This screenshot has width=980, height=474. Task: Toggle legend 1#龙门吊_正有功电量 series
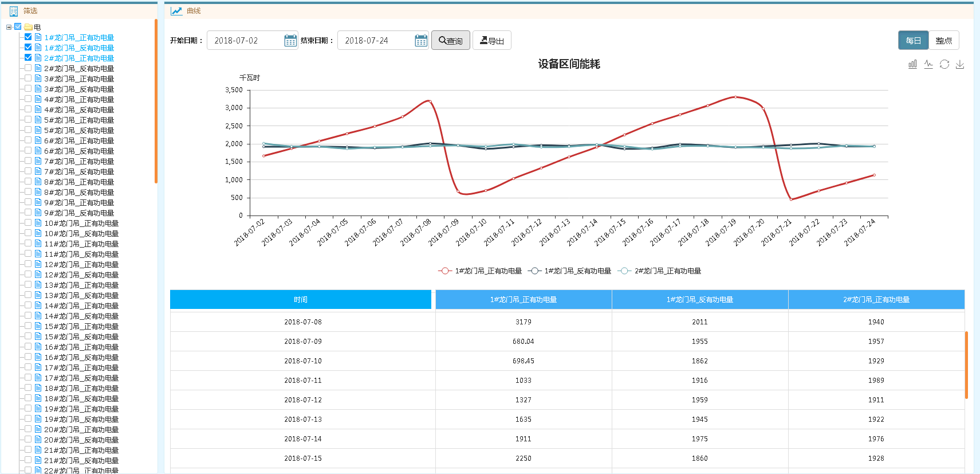(x=480, y=271)
